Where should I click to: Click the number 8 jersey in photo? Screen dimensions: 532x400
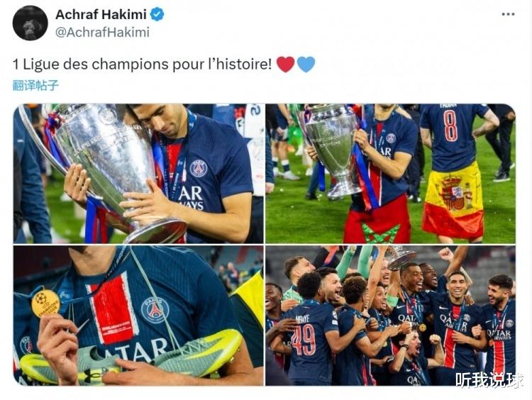tap(453, 135)
